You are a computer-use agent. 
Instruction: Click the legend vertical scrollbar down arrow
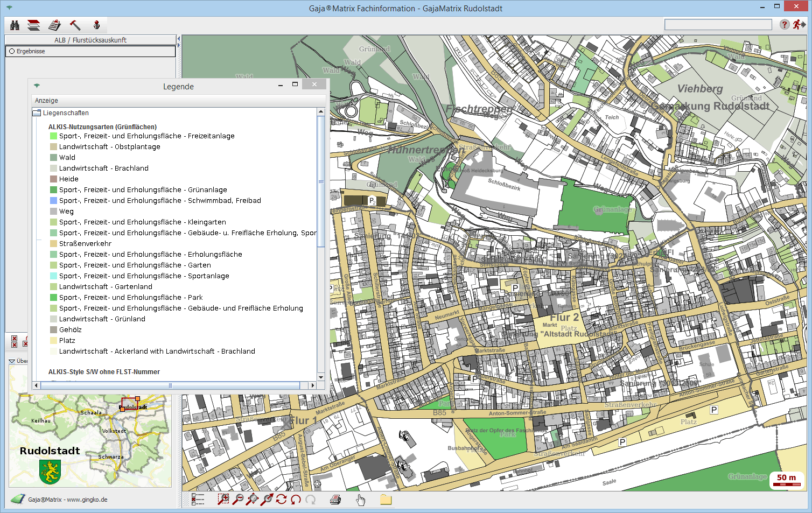click(x=321, y=377)
